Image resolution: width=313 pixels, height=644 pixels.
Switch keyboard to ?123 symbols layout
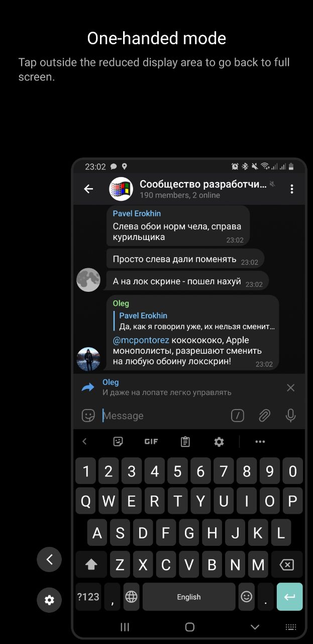tap(88, 597)
